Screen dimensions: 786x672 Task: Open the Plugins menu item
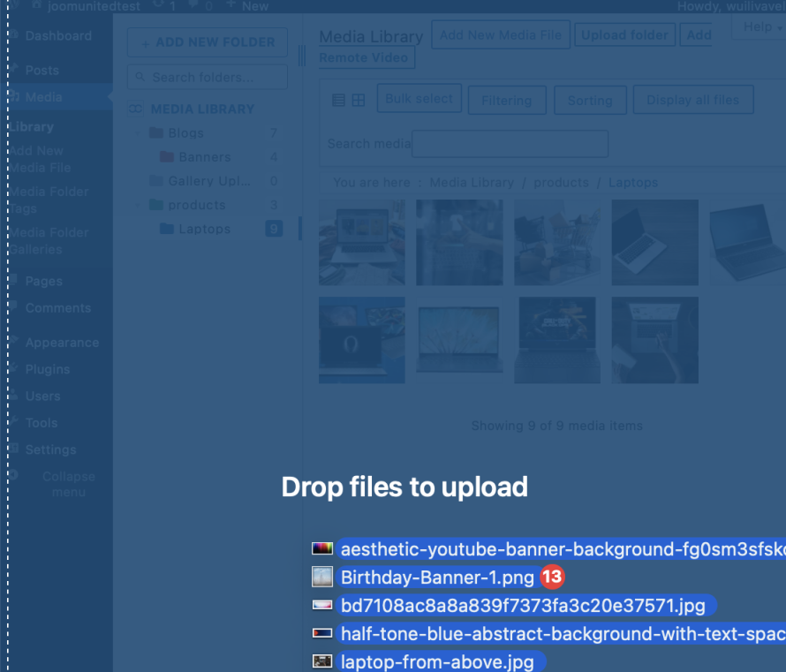48,369
